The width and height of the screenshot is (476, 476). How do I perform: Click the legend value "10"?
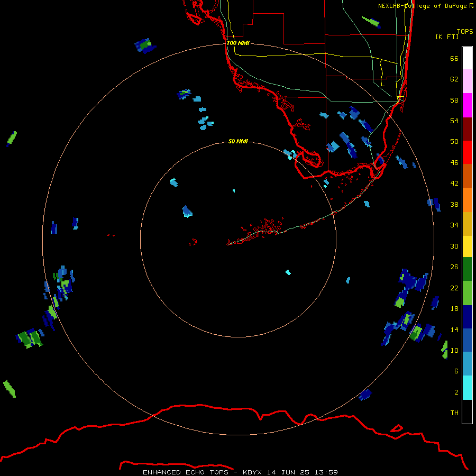click(x=454, y=351)
